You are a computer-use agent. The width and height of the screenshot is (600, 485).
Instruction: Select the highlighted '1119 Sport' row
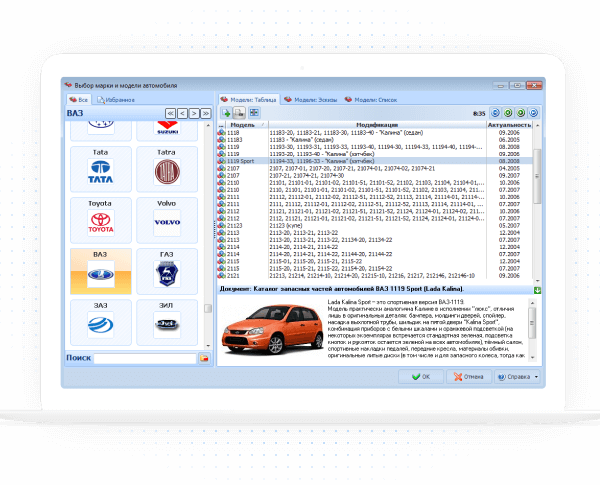375,161
